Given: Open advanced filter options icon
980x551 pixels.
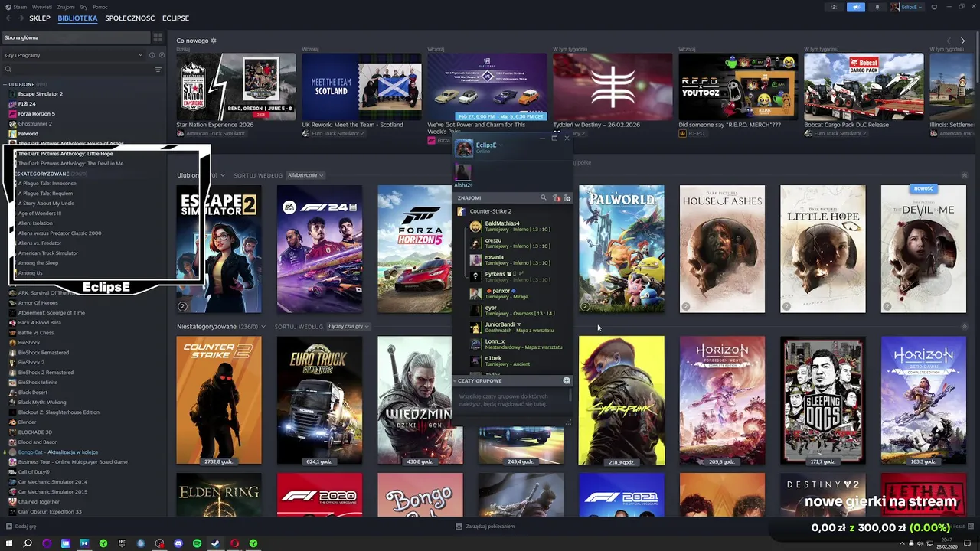Looking at the screenshot, I should point(158,70).
